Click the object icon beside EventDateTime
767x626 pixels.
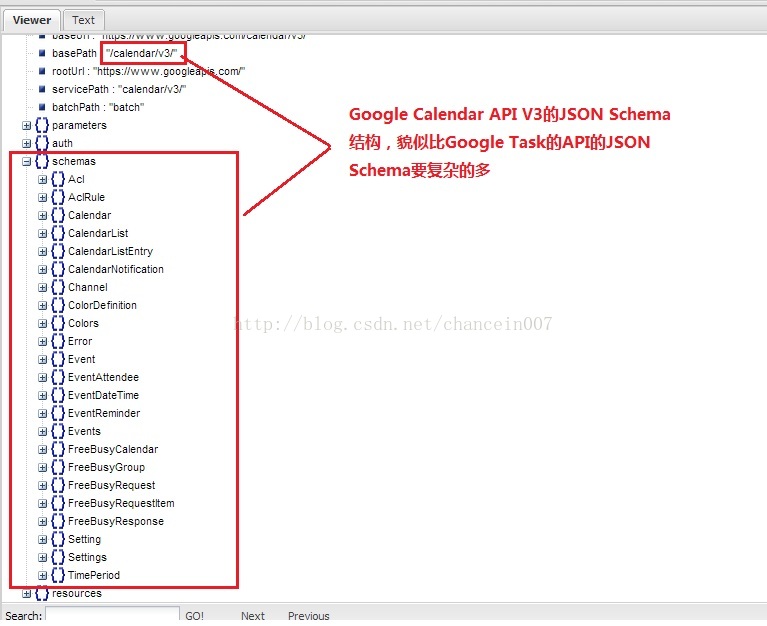[x=58, y=395]
